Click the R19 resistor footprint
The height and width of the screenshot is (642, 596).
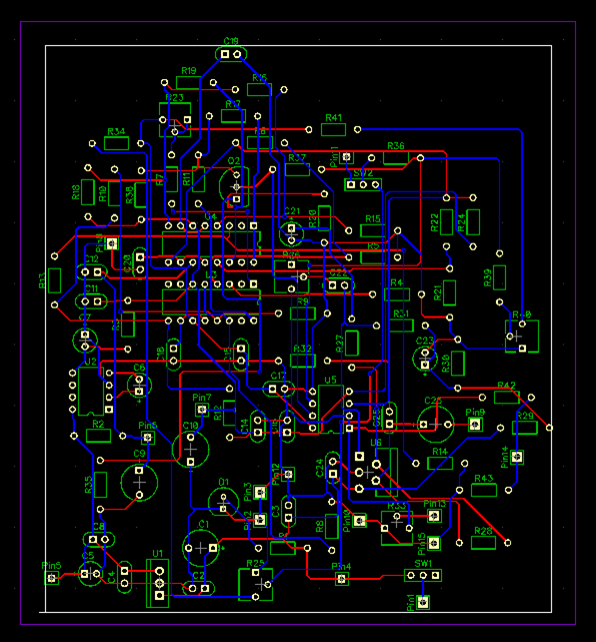click(189, 83)
